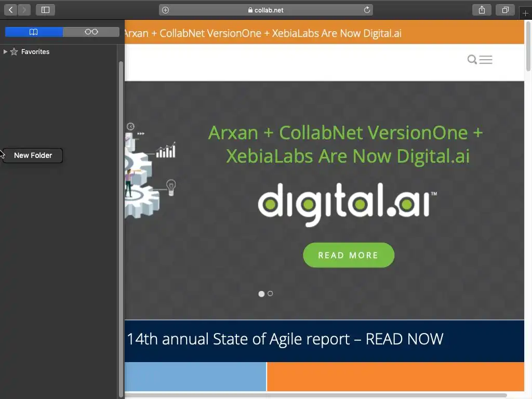
Task: Open the Share menu icon
Action: (x=482, y=10)
